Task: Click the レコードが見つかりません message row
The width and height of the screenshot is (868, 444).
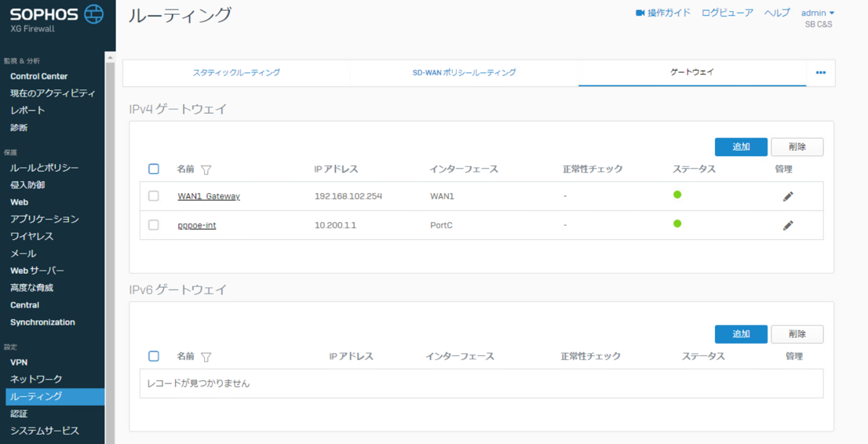Action: pos(482,383)
